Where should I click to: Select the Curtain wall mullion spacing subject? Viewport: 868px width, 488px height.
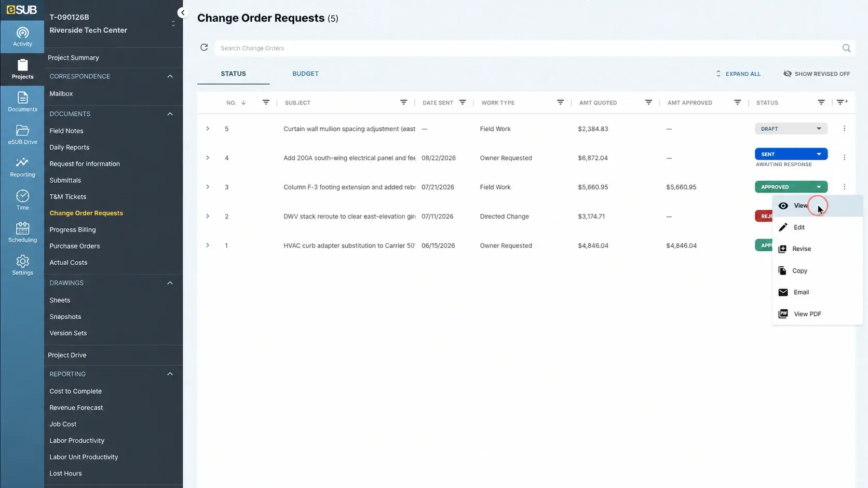(349, 129)
